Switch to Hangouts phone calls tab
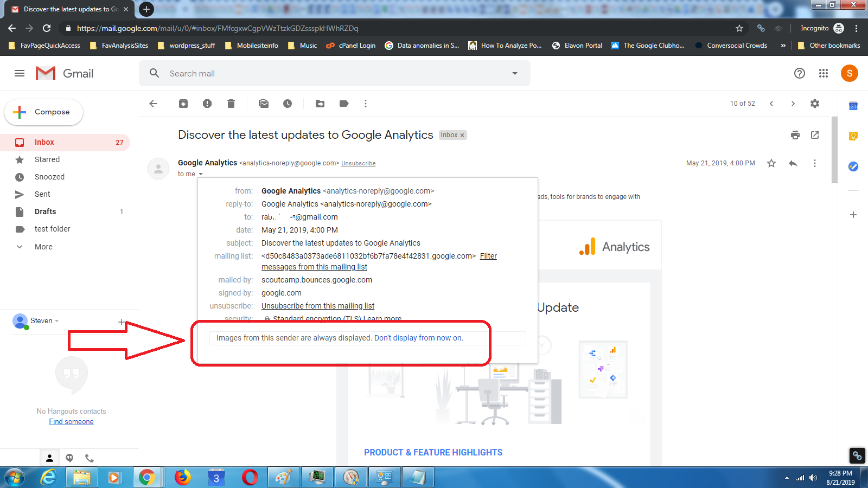Image resolution: width=868 pixels, height=488 pixels. coord(90,458)
